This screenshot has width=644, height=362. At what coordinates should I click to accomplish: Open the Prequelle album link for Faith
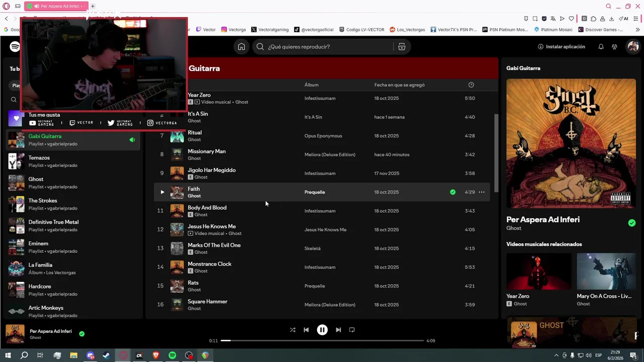[314, 192]
